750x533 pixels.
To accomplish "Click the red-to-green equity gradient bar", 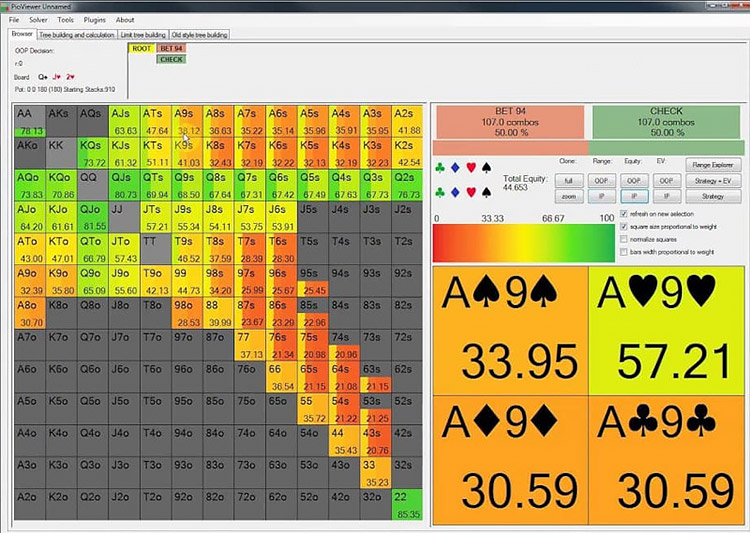I will pos(523,243).
